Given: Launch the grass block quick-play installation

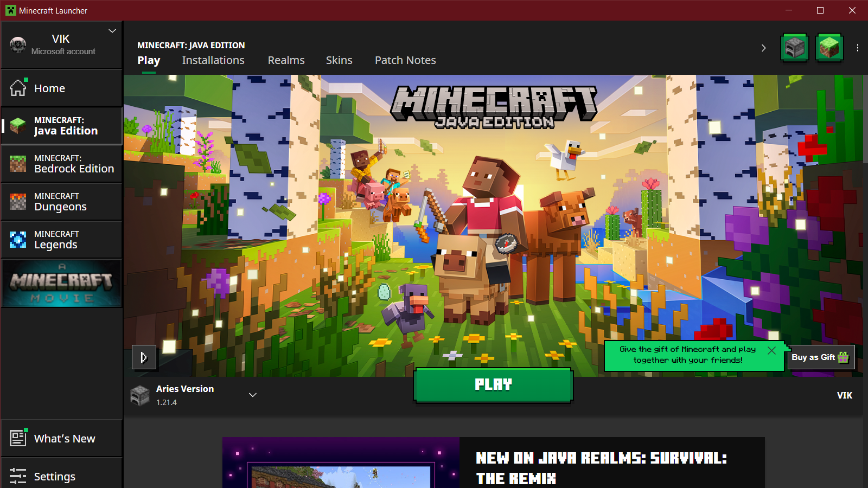Looking at the screenshot, I should tap(829, 48).
